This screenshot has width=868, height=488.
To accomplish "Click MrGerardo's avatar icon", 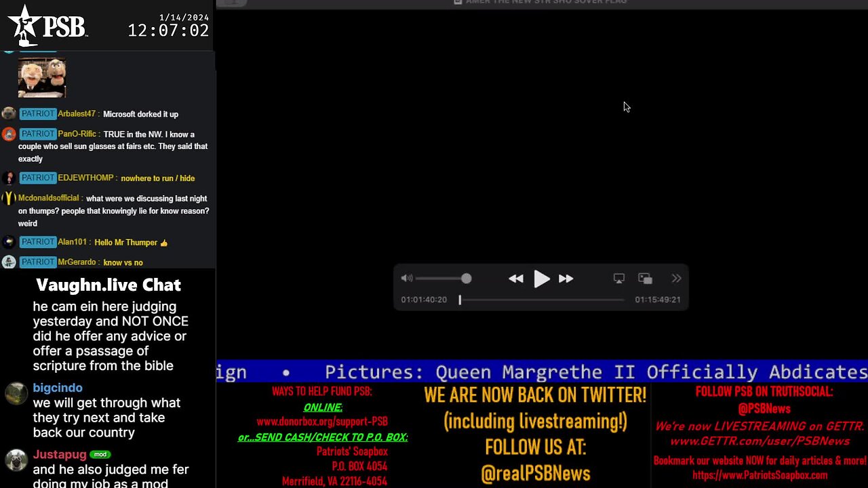I will 8,262.
